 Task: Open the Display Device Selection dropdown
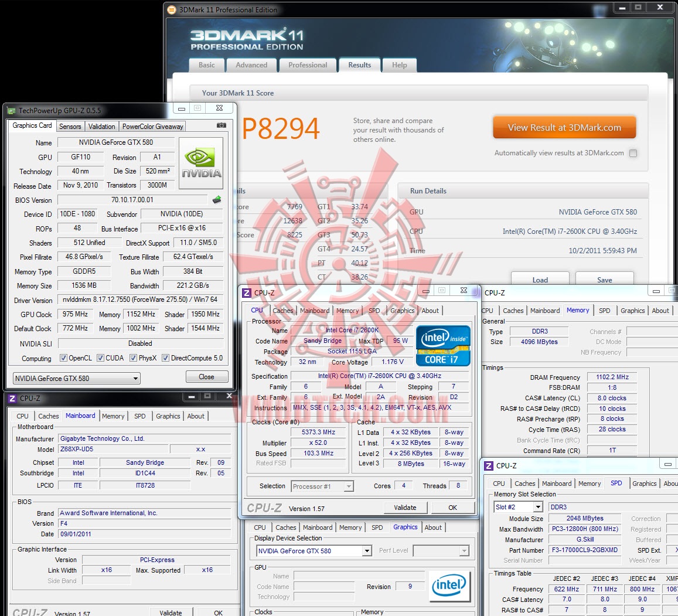(x=314, y=551)
